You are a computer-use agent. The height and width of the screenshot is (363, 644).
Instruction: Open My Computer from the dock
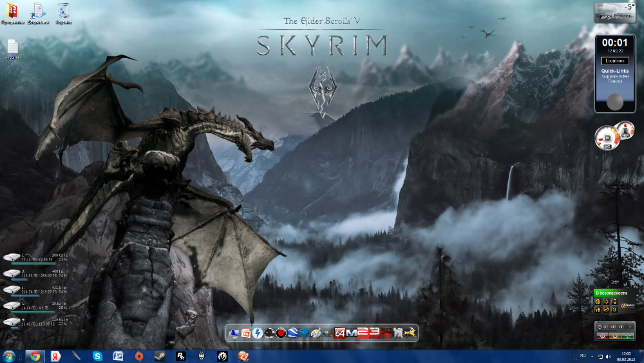pyautogui.click(x=234, y=333)
